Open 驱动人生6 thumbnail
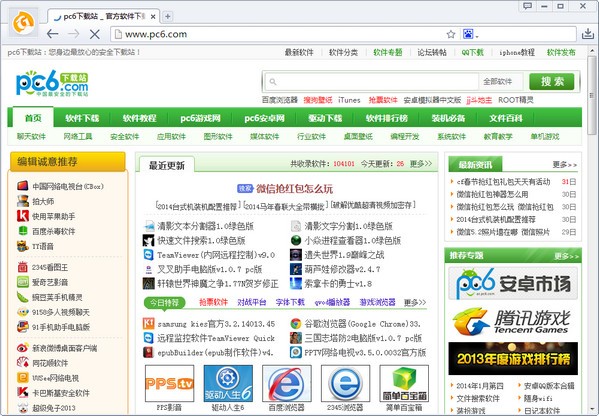This screenshot has height=416, width=599. (228, 383)
